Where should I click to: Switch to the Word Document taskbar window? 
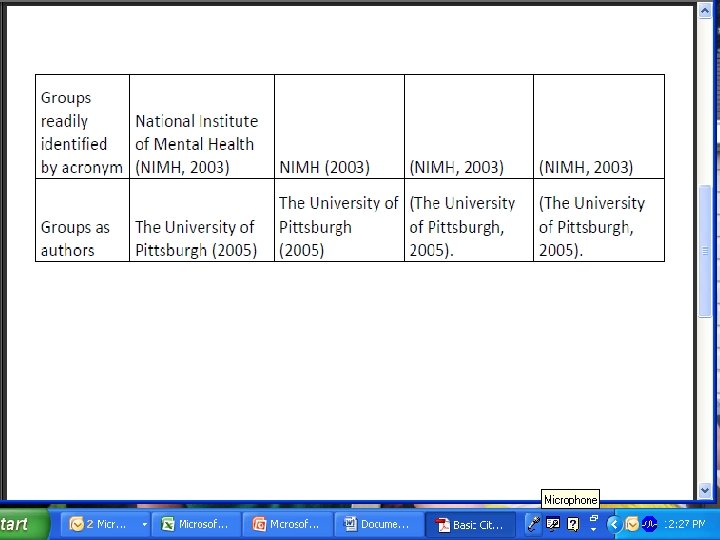pos(378,524)
